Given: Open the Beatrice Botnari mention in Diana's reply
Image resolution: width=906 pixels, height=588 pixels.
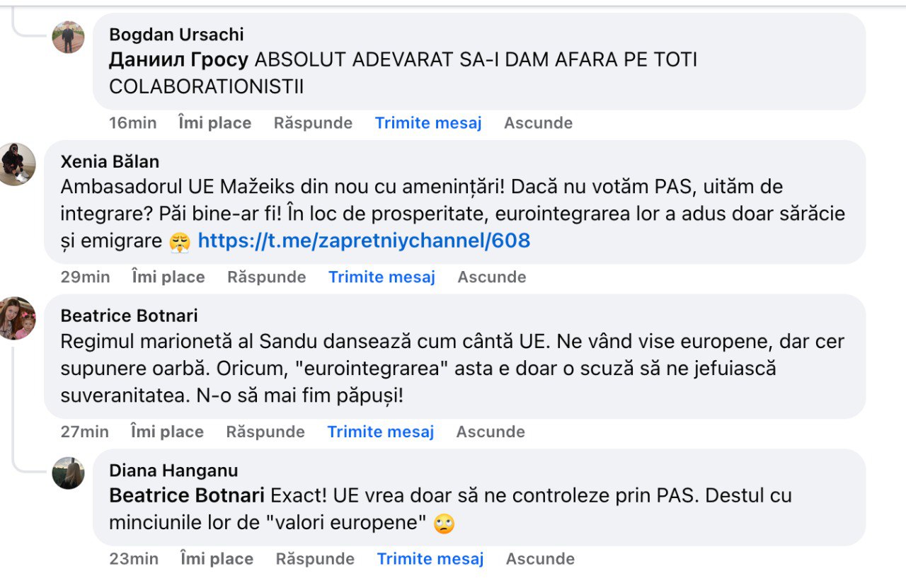Looking at the screenshot, I should (x=187, y=496).
